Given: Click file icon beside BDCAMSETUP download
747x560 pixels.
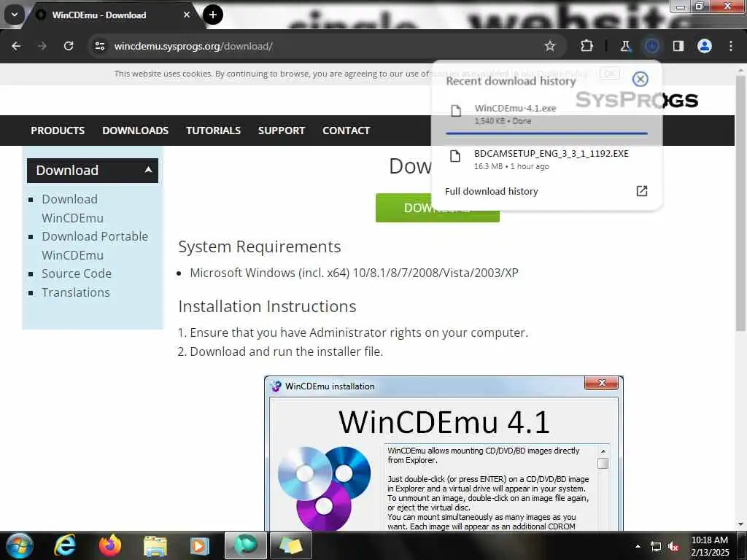Looking at the screenshot, I should point(455,156).
